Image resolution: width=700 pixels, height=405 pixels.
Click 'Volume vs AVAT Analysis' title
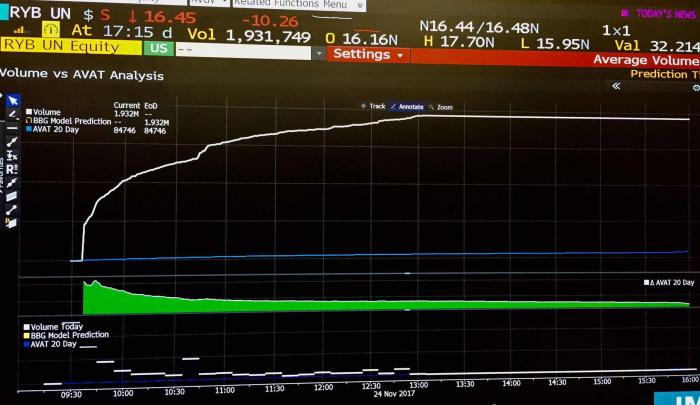point(82,74)
